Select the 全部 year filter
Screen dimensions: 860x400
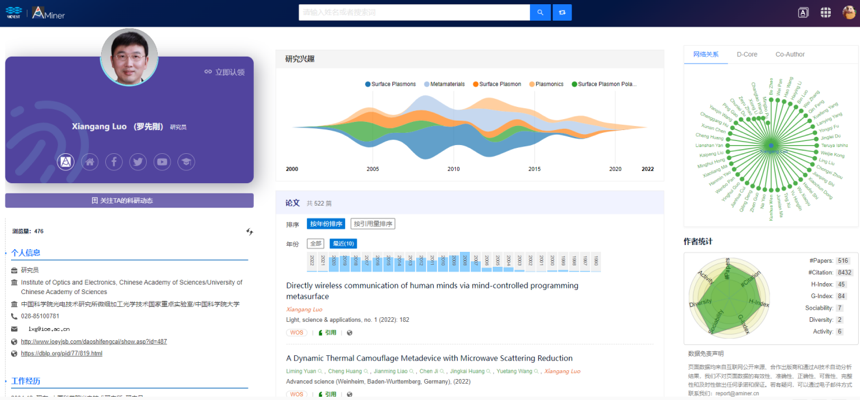315,243
